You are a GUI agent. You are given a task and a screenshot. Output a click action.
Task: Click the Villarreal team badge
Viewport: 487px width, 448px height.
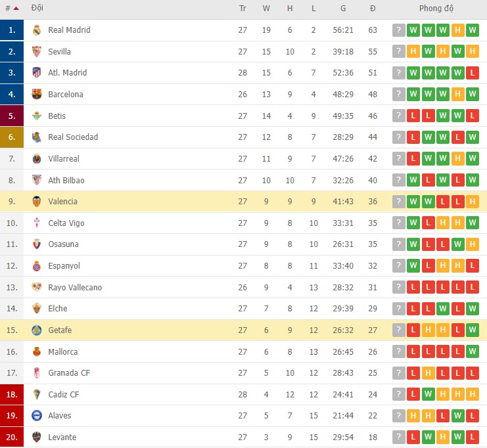[37, 159]
